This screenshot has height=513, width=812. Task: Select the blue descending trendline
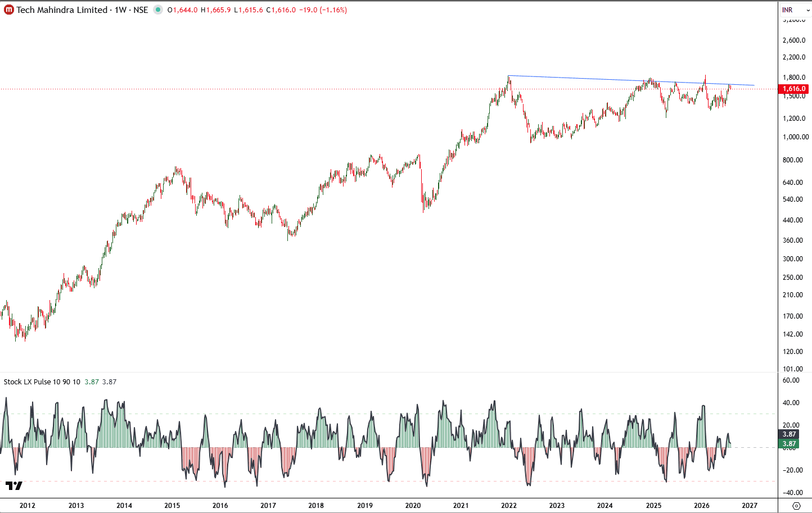click(631, 80)
